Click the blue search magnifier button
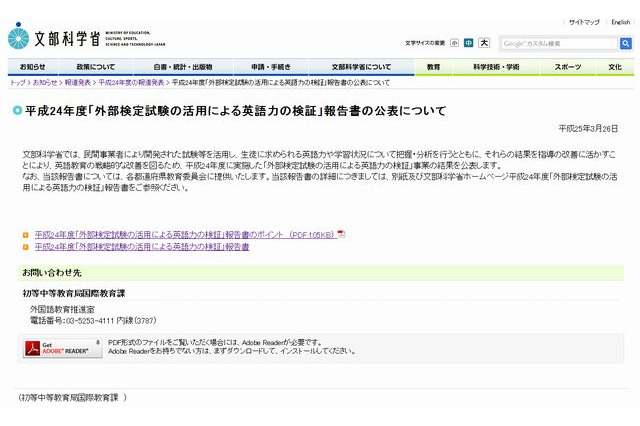Screen dimensions: 640x426 click(625, 43)
